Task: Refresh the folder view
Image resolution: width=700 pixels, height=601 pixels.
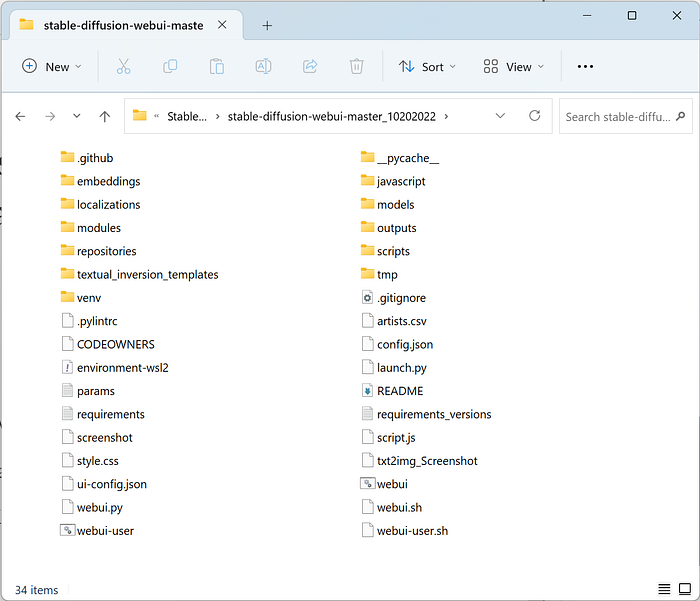Action: pos(534,116)
